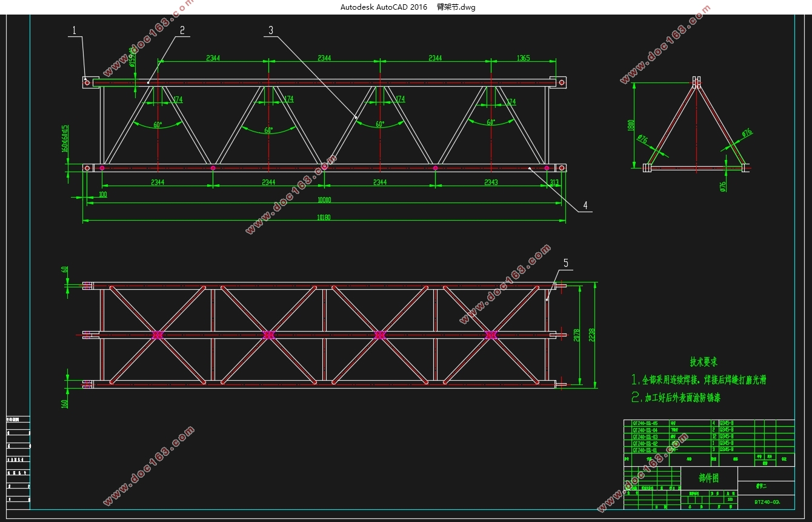Click part code QTZ40-03-03 in parts list
Image resolution: width=812 pixels, height=522 pixels.
coord(645,437)
